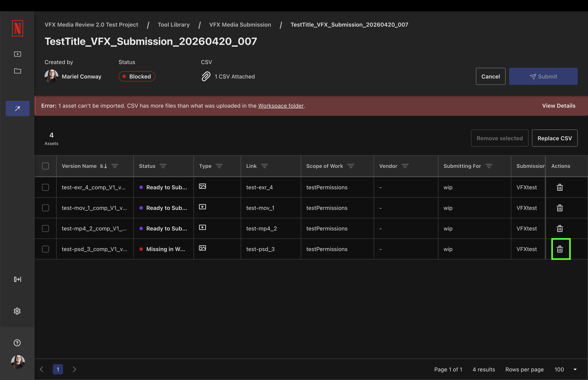Click the user avatar in sidebar bottom
Image resolution: width=588 pixels, height=380 pixels.
point(18,362)
